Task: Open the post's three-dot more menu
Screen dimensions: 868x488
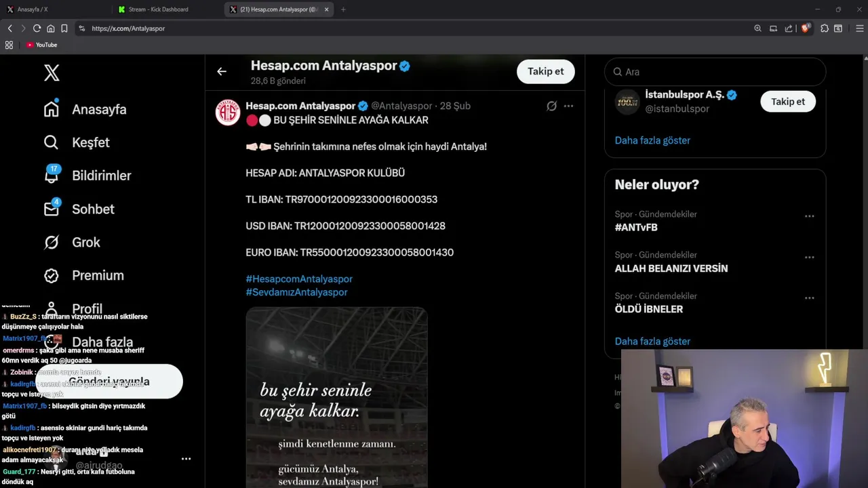Action: tap(568, 106)
